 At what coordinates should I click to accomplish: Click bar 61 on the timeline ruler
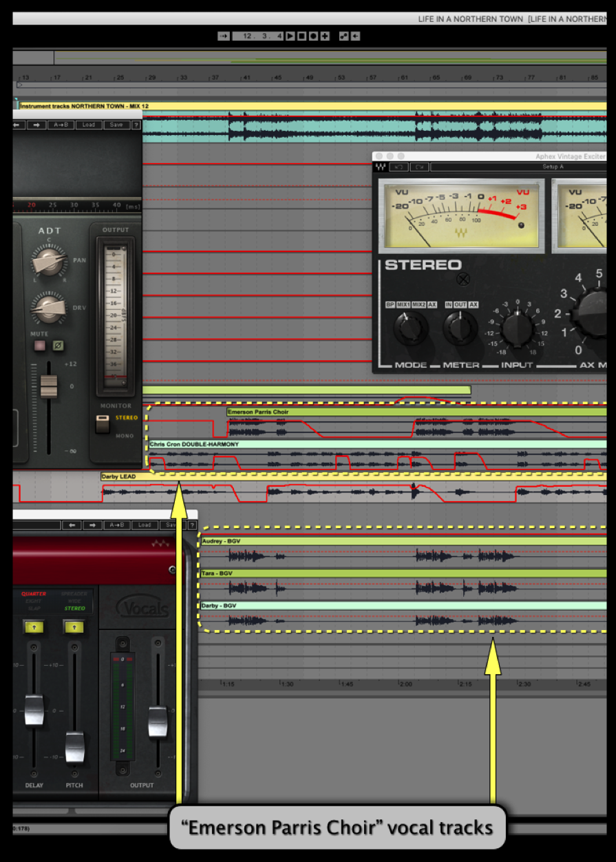[405, 78]
